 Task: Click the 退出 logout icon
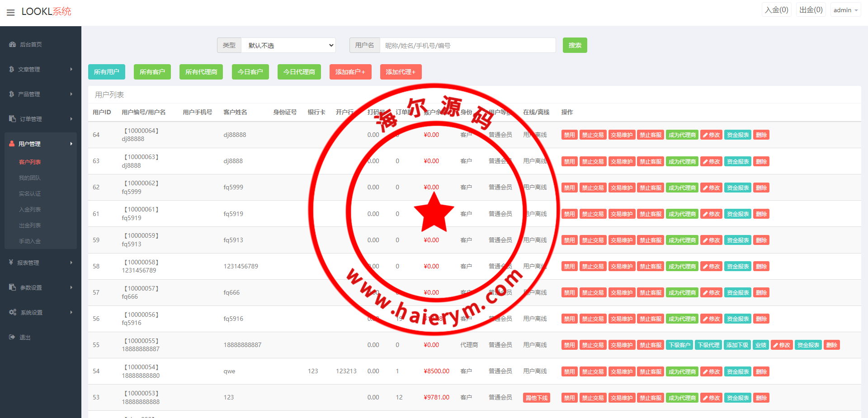(12, 337)
